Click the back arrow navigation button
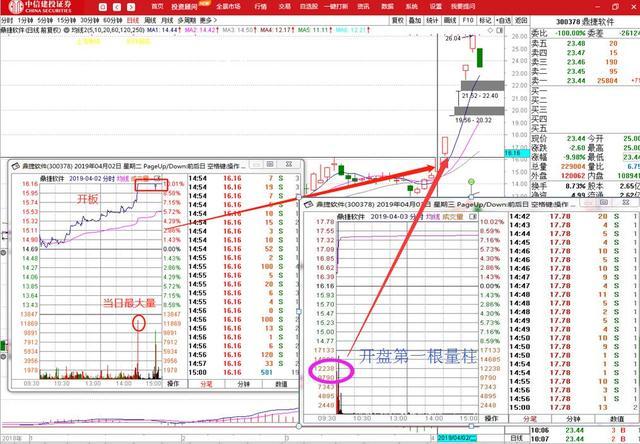Viewport: 640px width, 444px height. pyautogui.click(x=117, y=7)
